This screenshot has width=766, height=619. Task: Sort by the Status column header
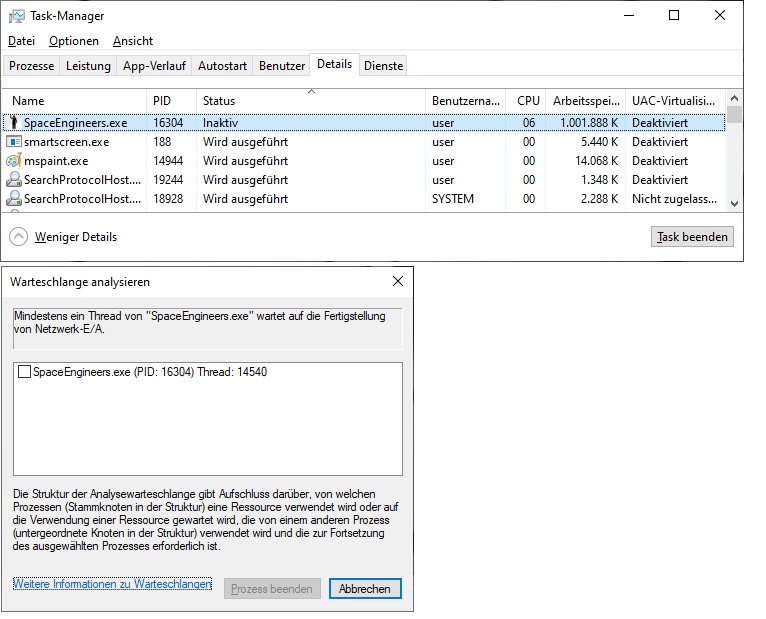pos(311,101)
